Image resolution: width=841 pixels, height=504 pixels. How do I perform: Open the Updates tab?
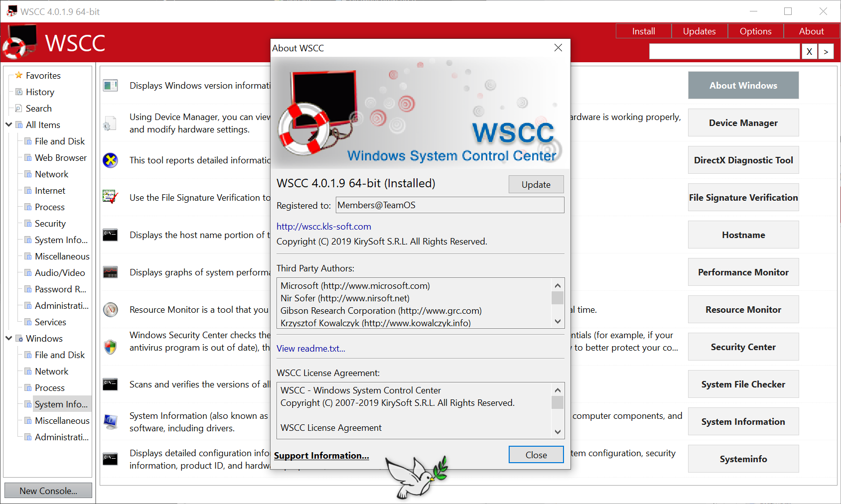[700, 31]
